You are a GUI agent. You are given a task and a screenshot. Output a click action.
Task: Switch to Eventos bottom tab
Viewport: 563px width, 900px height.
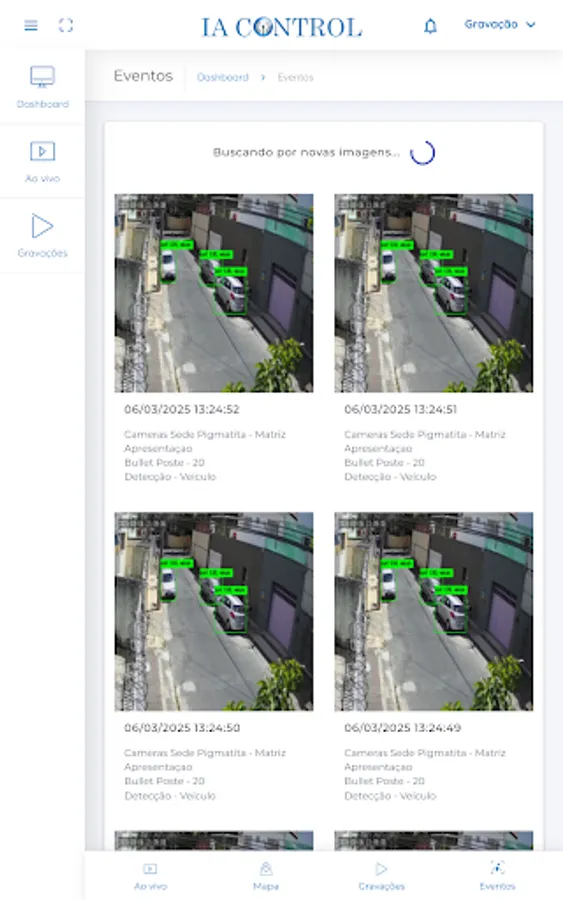(x=498, y=876)
